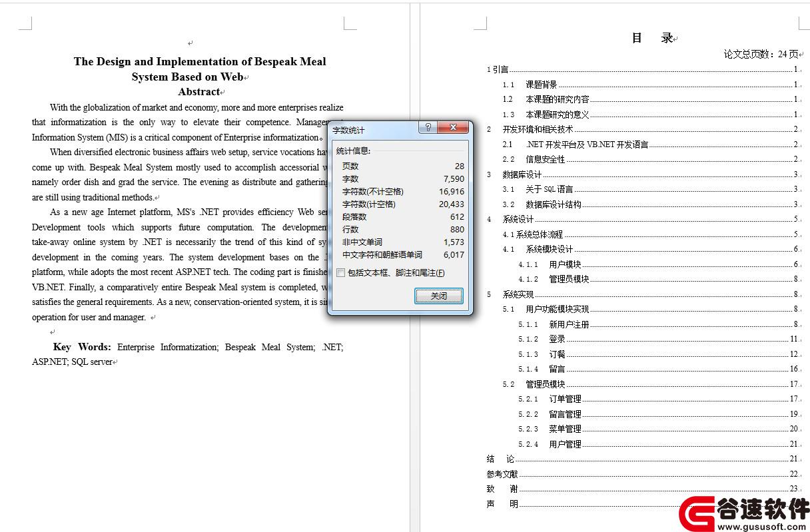Viewport: 810px width, 532px height.
Task: Click the 目录 heading on right page
Action: click(x=653, y=38)
